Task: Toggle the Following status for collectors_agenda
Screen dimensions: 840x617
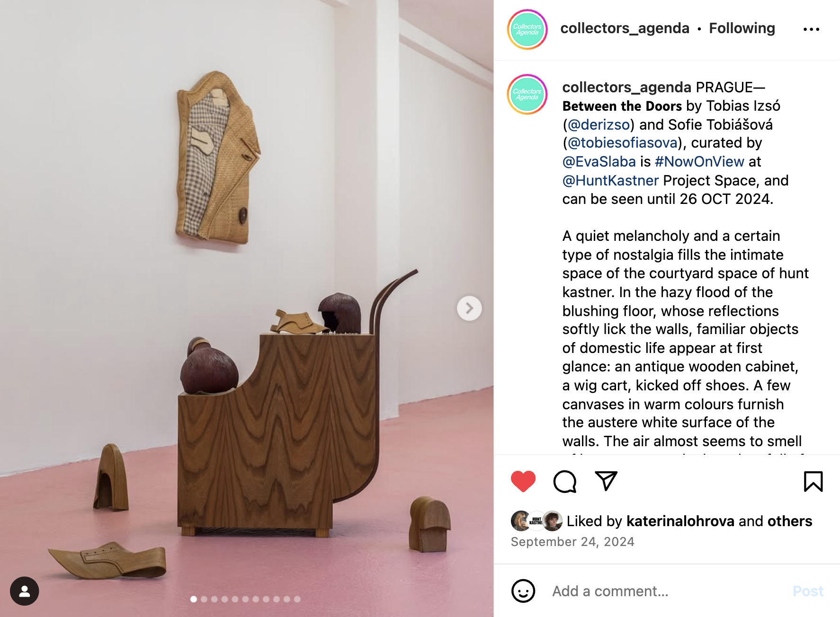Action: [x=742, y=28]
